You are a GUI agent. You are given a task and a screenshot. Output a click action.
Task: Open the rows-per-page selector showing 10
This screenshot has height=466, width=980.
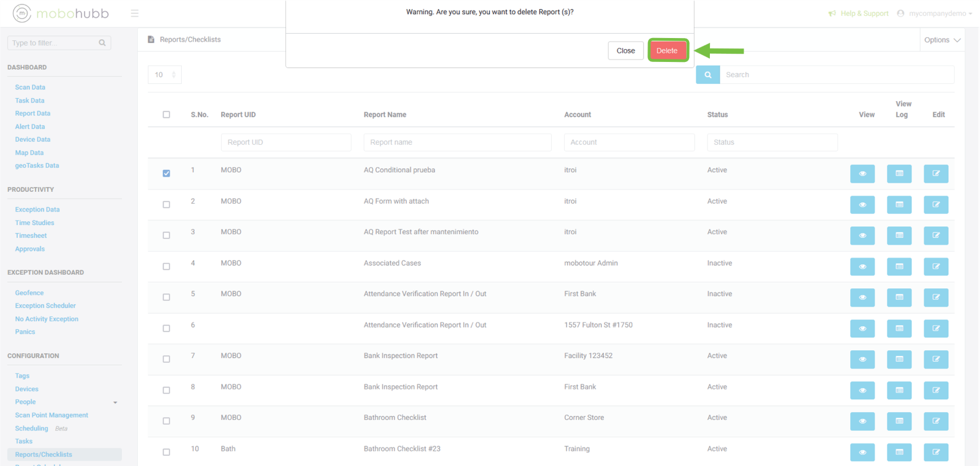coord(165,75)
